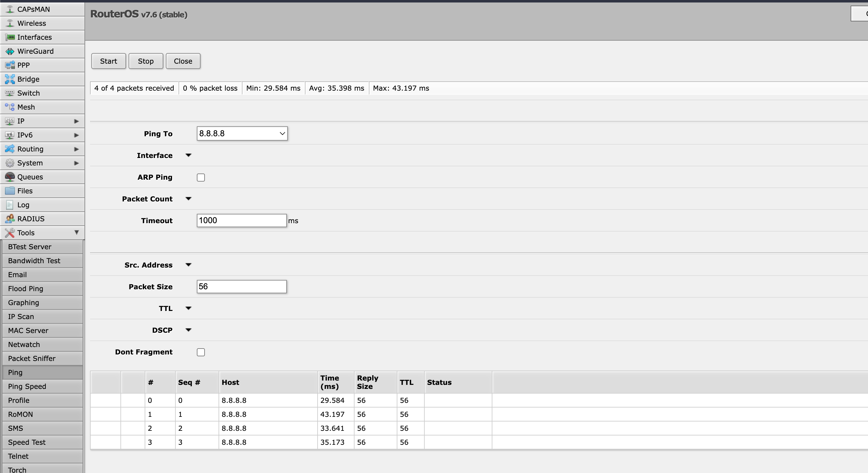Select Flood Ping in Tools menu
Image resolution: width=868 pixels, height=473 pixels.
click(x=43, y=289)
